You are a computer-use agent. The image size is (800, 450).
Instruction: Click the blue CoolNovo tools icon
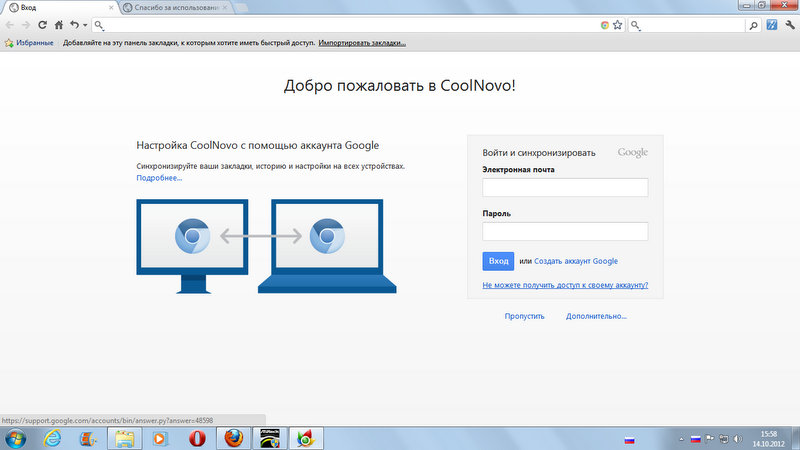pyautogui.click(x=771, y=24)
